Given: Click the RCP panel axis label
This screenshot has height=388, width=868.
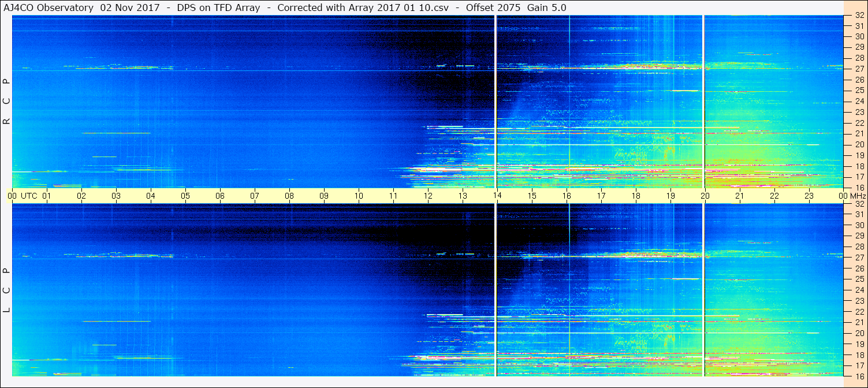Looking at the screenshot, I should click(x=6, y=102).
